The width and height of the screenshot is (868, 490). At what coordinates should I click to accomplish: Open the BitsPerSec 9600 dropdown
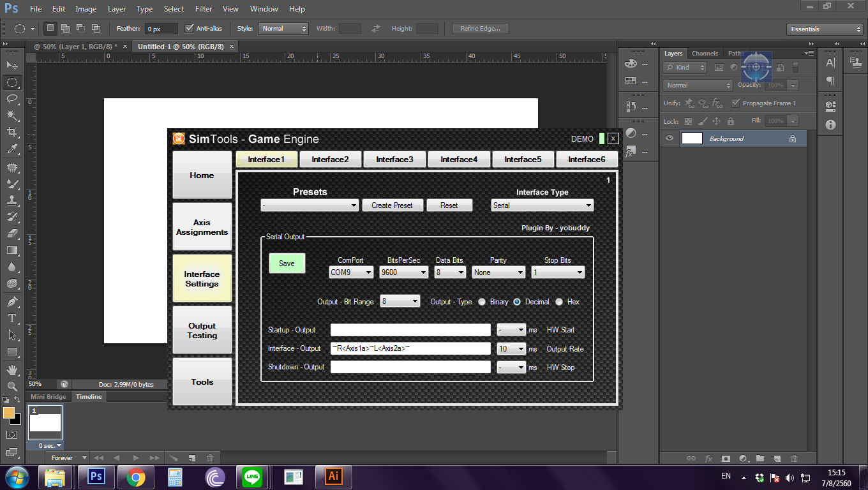tap(403, 272)
